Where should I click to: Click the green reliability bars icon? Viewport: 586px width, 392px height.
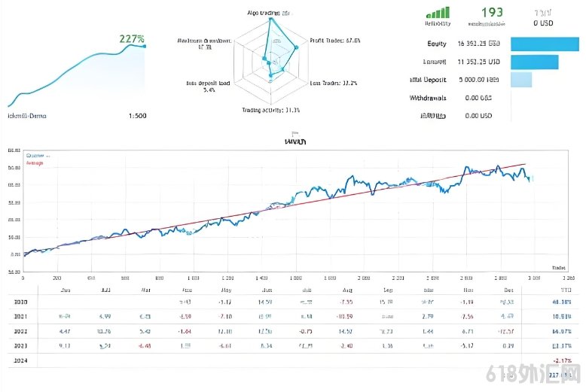pos(438,13)
